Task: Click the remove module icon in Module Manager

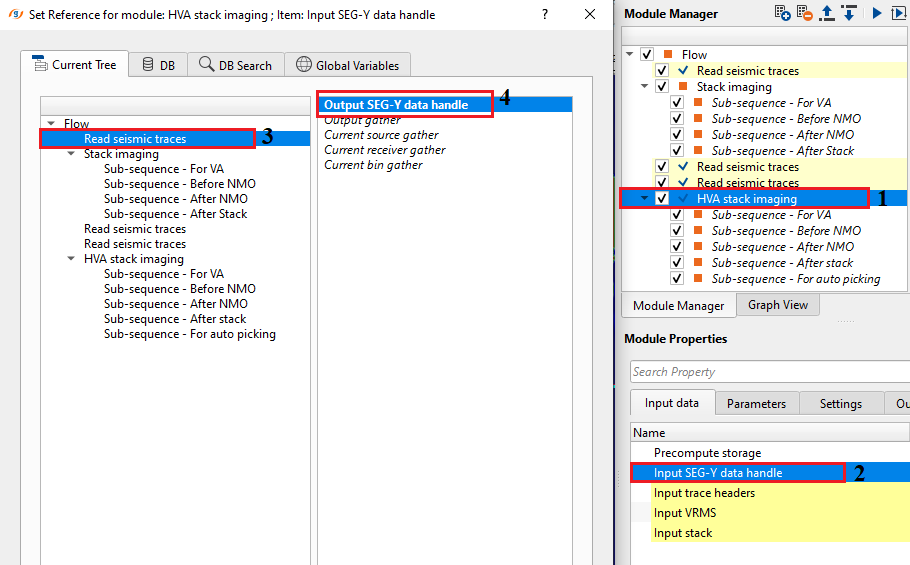Action: (805, 13)
